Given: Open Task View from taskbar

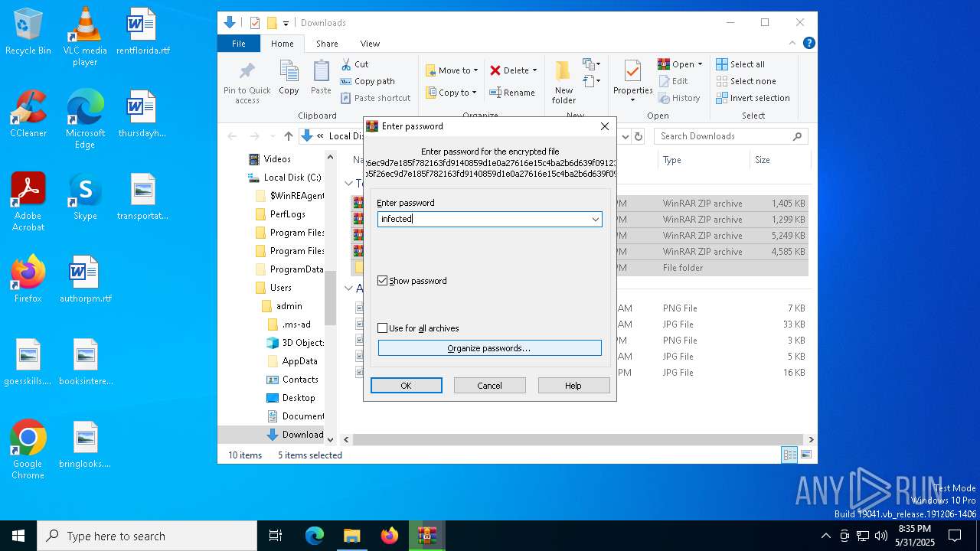Looking at the screenshot, I should click(276, 536).
